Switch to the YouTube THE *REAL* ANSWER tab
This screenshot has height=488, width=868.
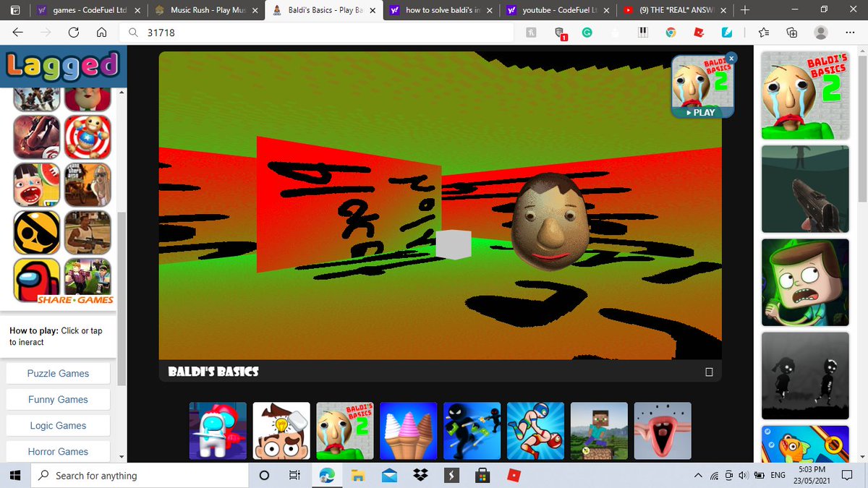pyautogui.click(x=674, y=11)
